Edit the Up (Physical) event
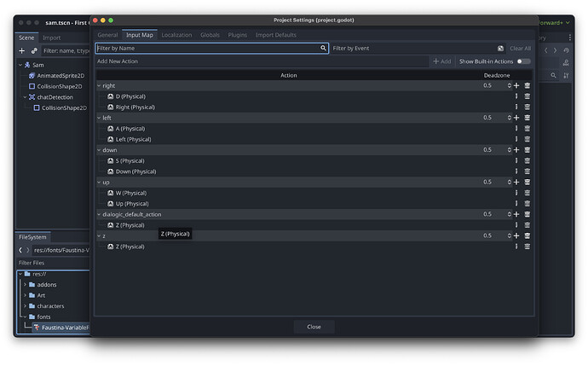 coord(516,203)
